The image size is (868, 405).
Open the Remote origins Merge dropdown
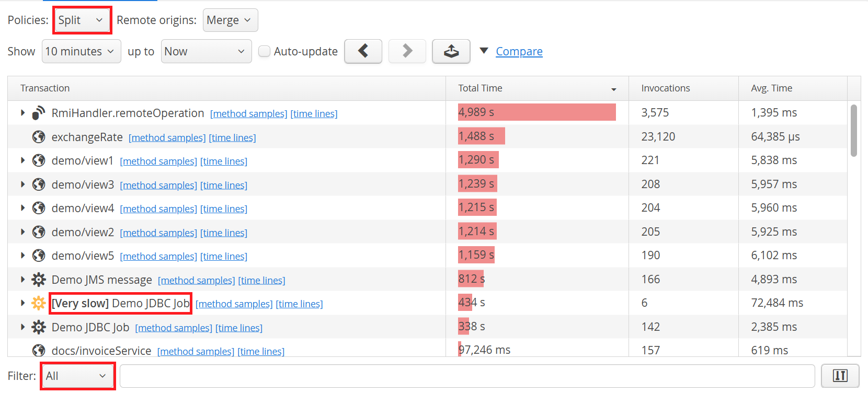coord(230,20)
